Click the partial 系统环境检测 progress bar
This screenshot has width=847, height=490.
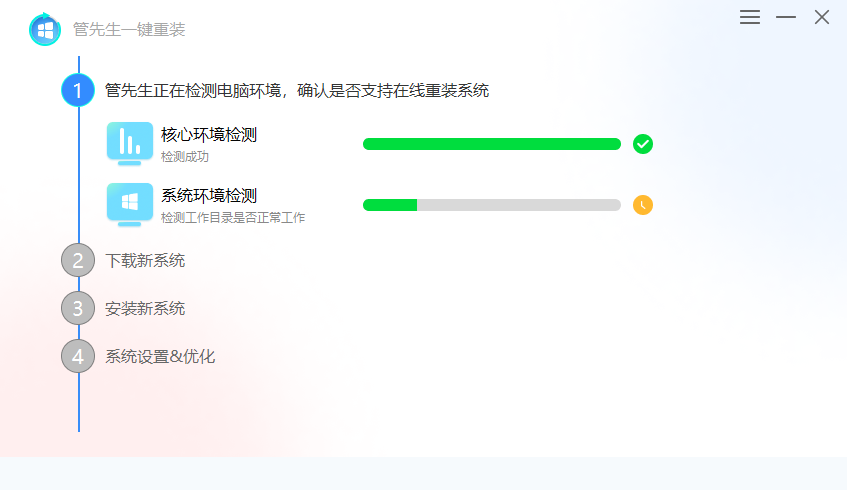click(x=492, y=205)
